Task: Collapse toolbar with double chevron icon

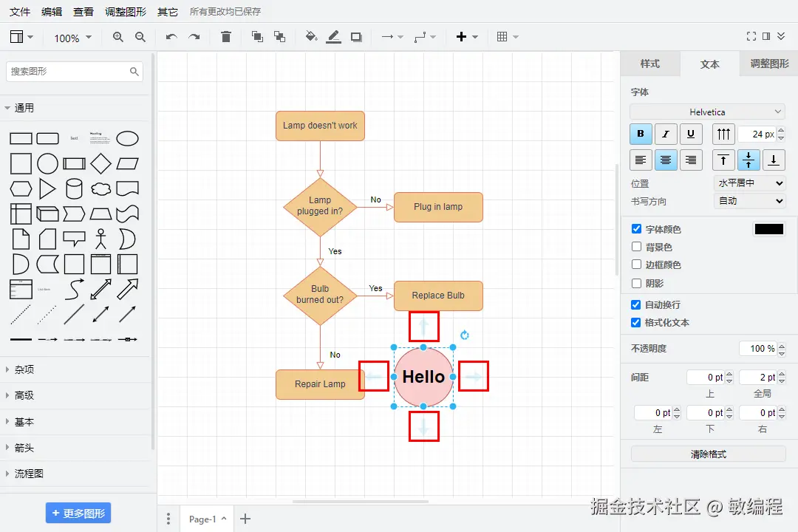Action: coord(781,36)
